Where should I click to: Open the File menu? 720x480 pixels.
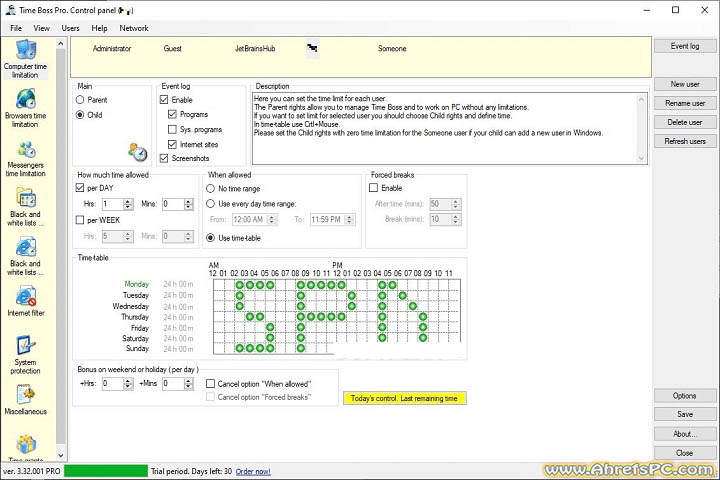click(x=16, y=28)
